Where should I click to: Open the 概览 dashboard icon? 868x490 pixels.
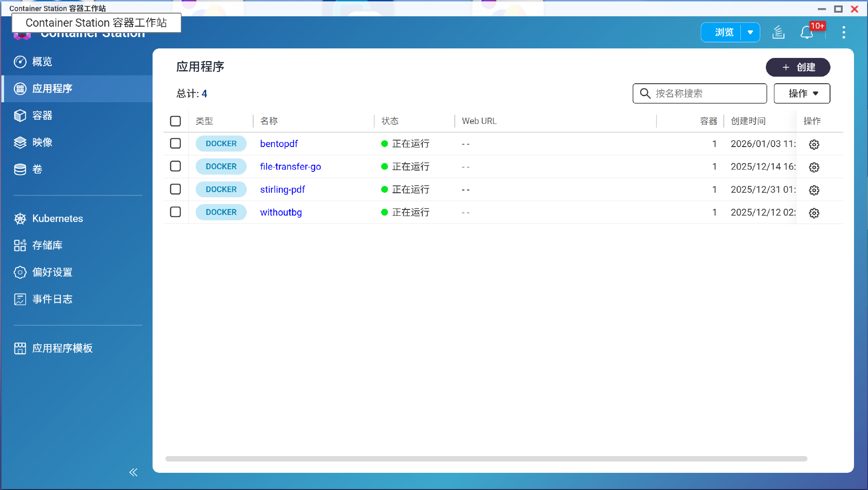[20, 62]
